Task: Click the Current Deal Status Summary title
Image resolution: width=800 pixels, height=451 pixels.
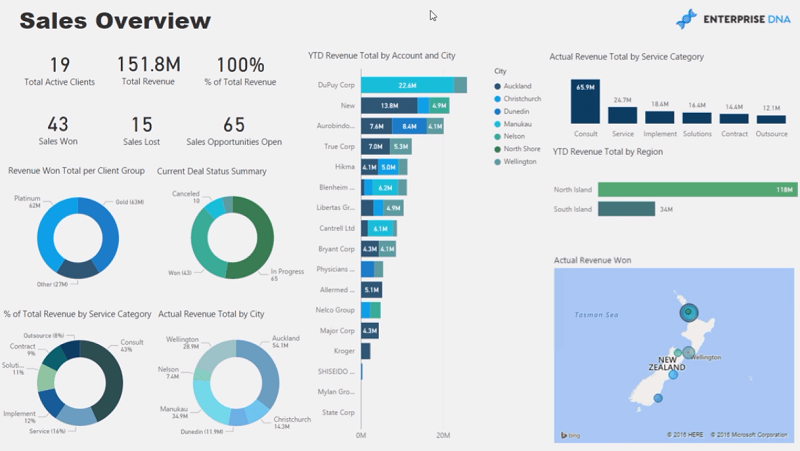Action: [x=212, y=171]
